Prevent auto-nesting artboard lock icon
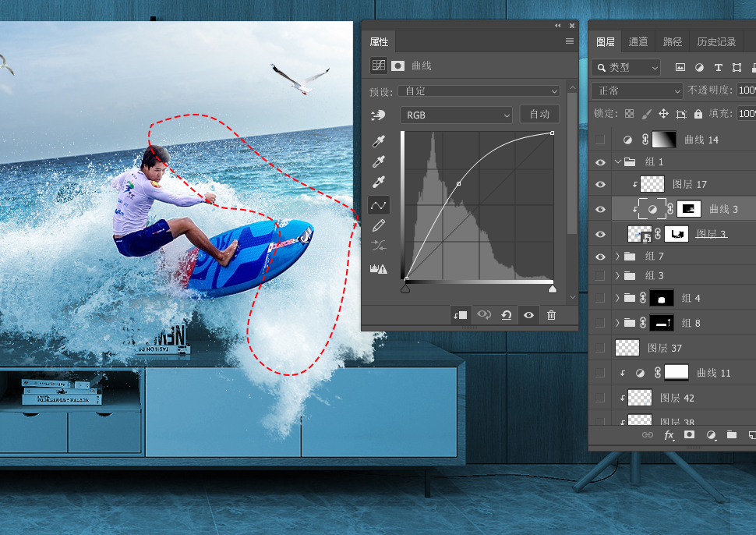 click(x=680, y=114)
